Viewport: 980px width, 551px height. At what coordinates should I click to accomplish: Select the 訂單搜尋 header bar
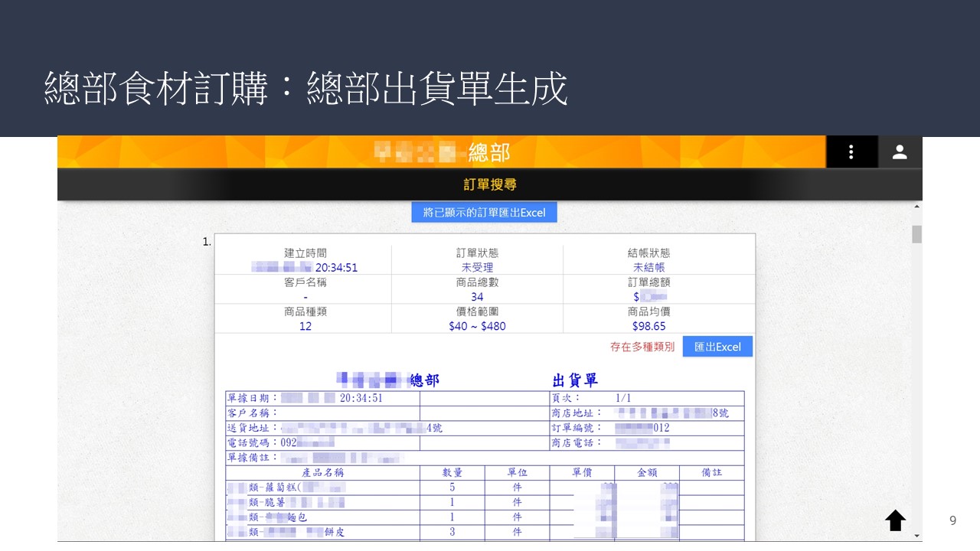coord(489,184)
